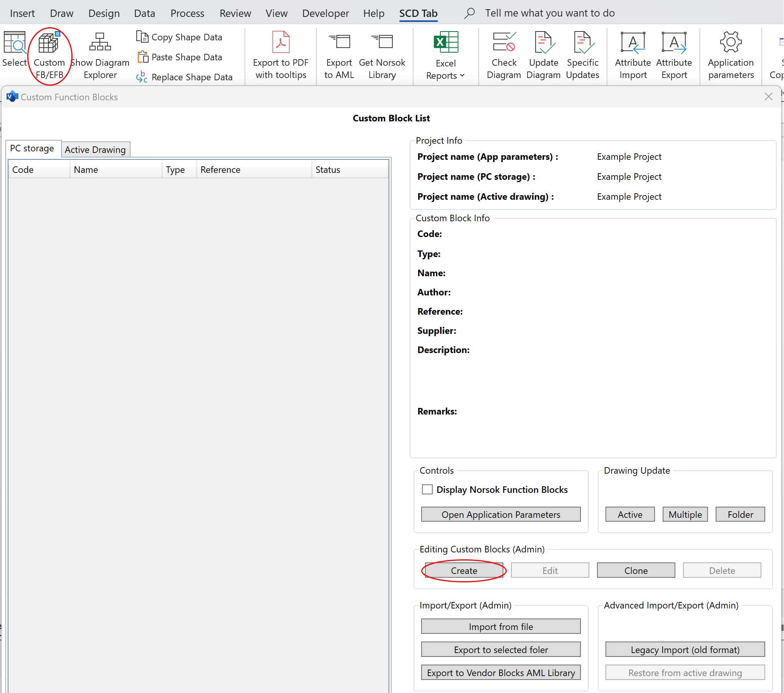Open the Data ribbon tab
The width and height of the screenshot is (784, 693).
click(x=144, y=13)
